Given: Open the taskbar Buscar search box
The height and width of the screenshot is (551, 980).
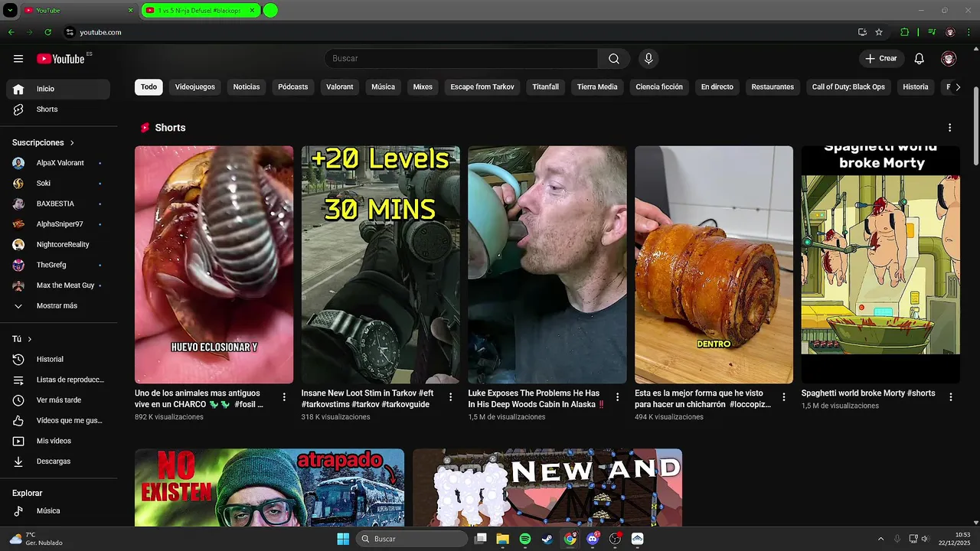Looking at the screenshot, I should point(412,539).
